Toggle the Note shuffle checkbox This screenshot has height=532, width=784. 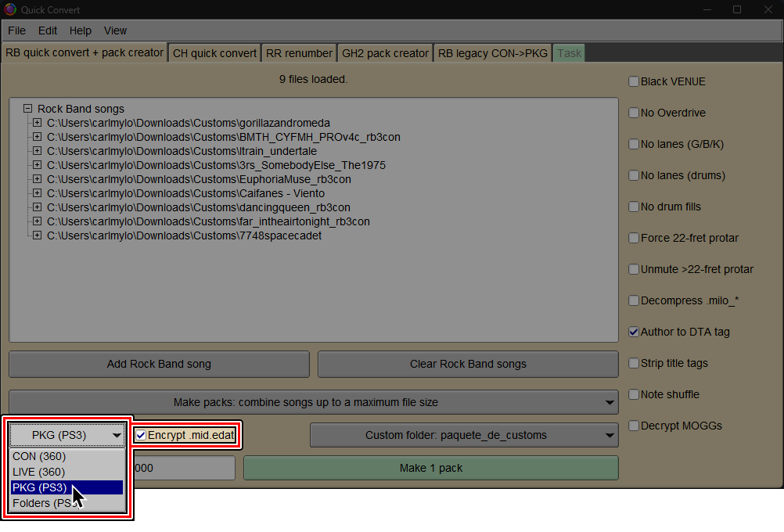pyautogui.click(x=634, y=394)
